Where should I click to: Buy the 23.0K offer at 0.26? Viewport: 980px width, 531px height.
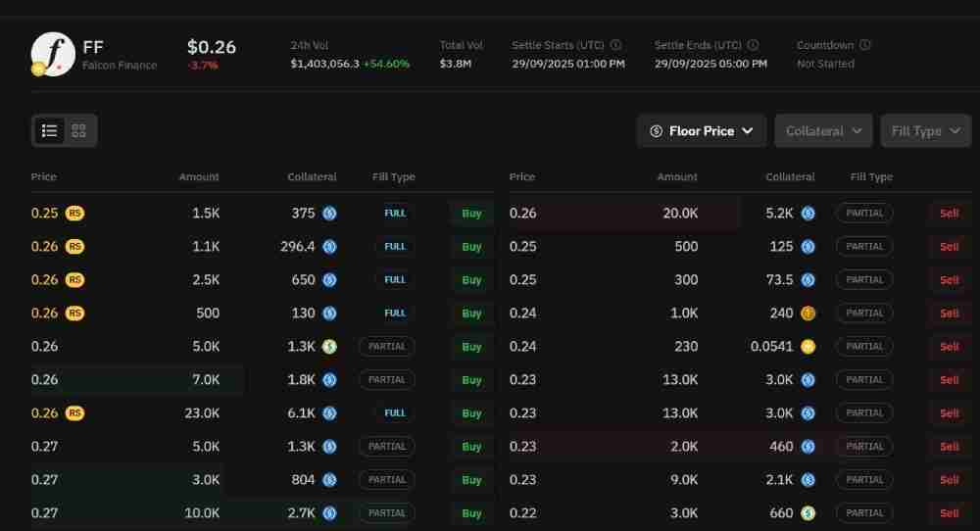[x=471, y=413]
